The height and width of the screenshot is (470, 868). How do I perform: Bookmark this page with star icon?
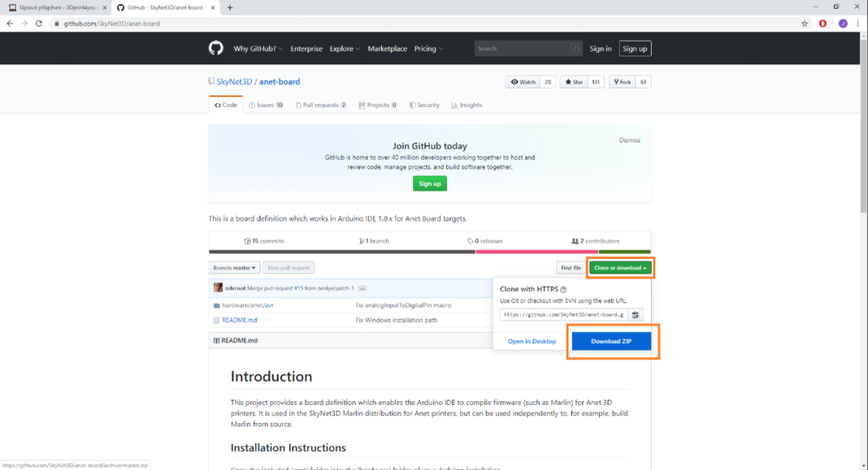click(805, 23)
